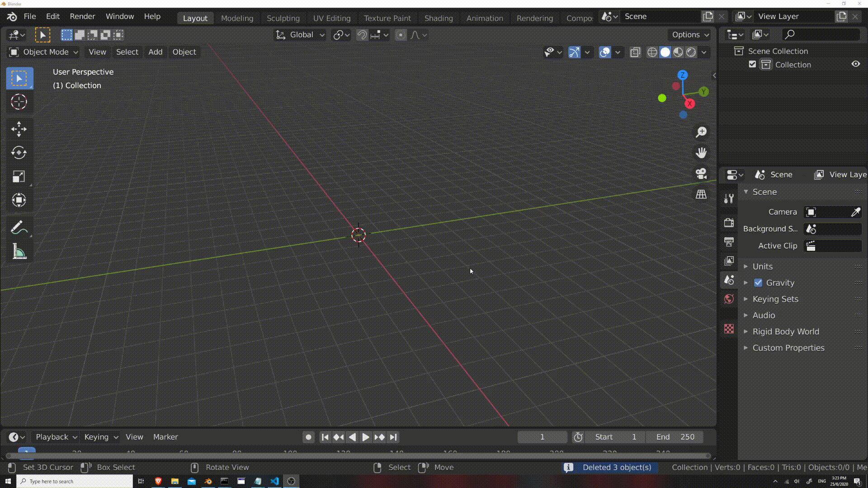Hide Collection using the eye icon

point(856,64)
